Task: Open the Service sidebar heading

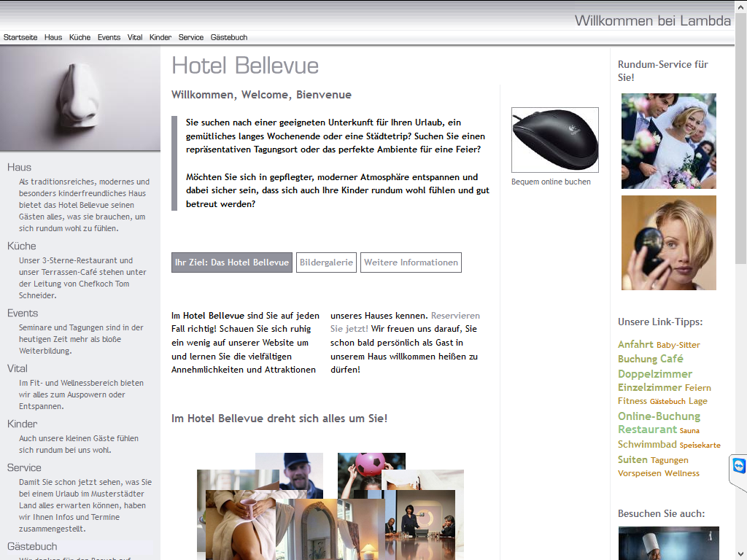Action: click(x=24, y=467)
